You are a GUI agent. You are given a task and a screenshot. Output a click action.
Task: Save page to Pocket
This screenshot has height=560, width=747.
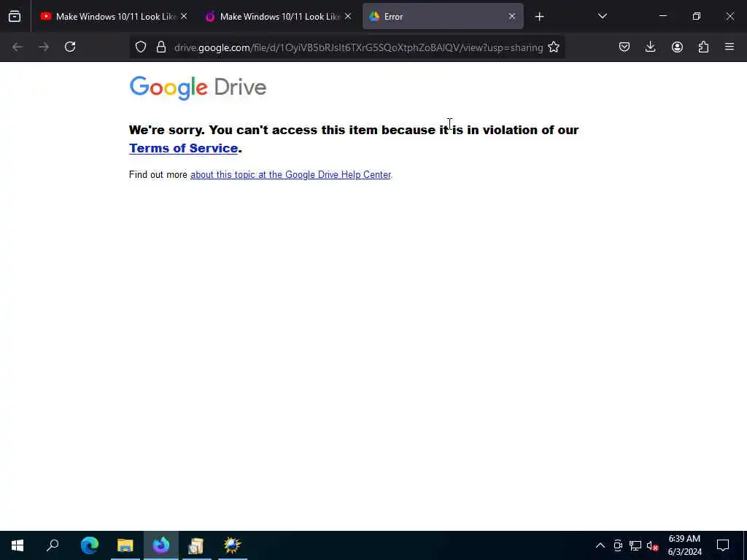624,47
